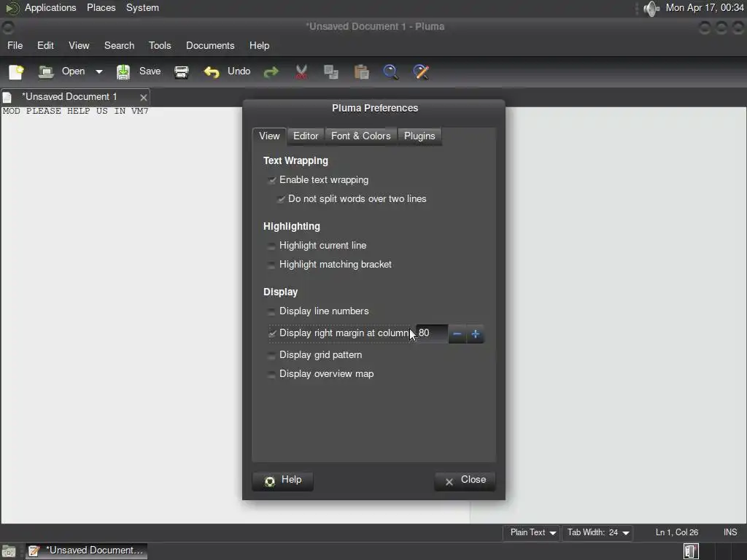The image size is (747, 560).
Task: Click the INS insert mode indicator
Action: pyautogui.click(x=729, y=532)
